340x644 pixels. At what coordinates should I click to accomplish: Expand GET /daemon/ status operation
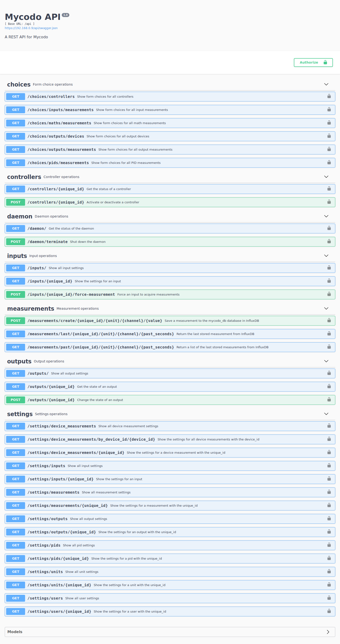(x=170, y=229)
